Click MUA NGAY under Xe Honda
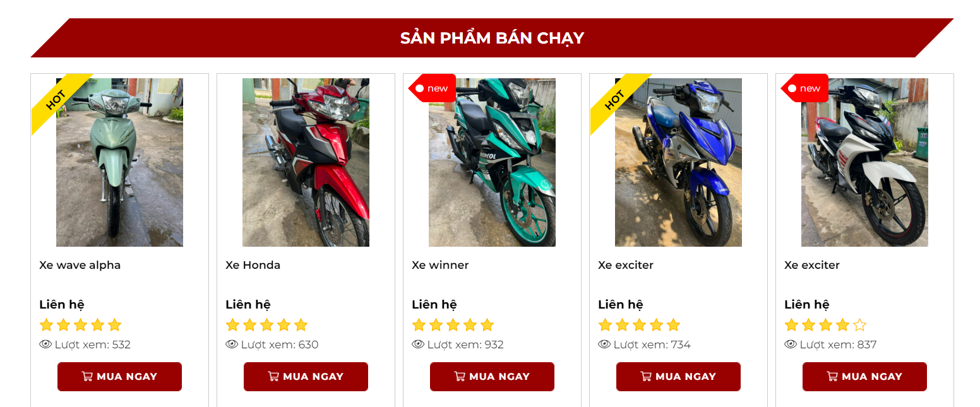 pyautogui.click(x=306, y=377)
